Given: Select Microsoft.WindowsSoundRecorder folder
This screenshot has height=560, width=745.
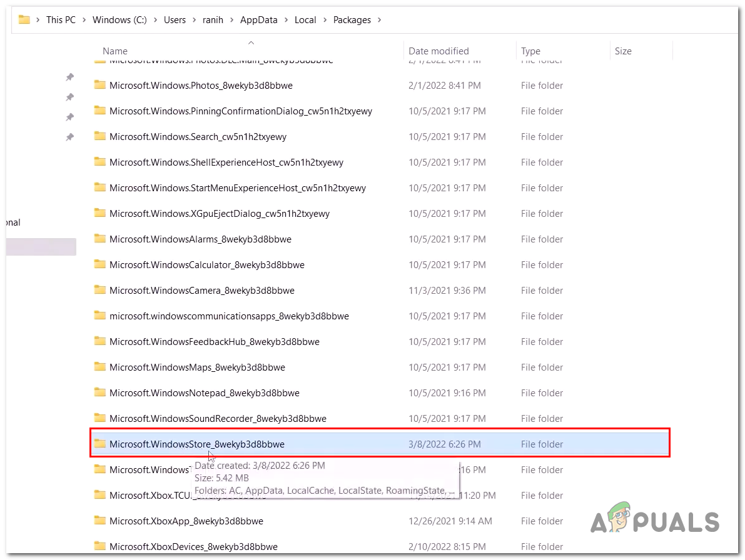Looking at the screenshot, I should click(218, 418).
